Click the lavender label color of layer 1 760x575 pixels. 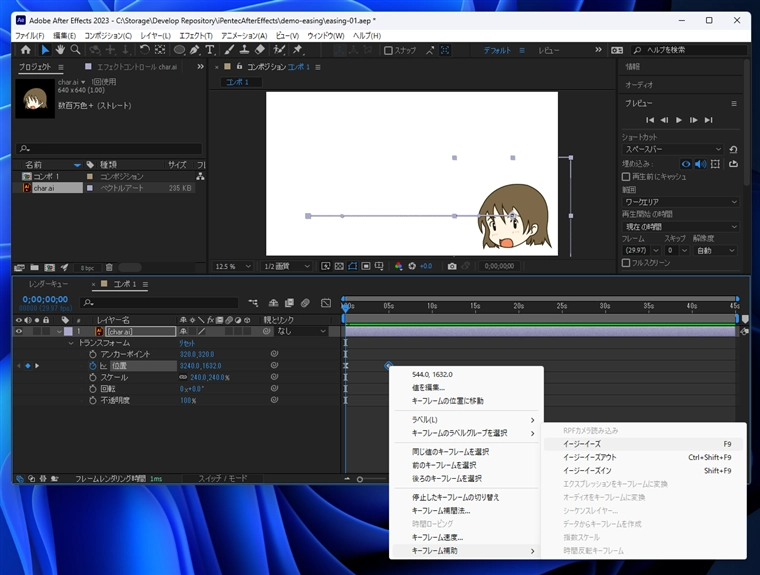[68, 332]
